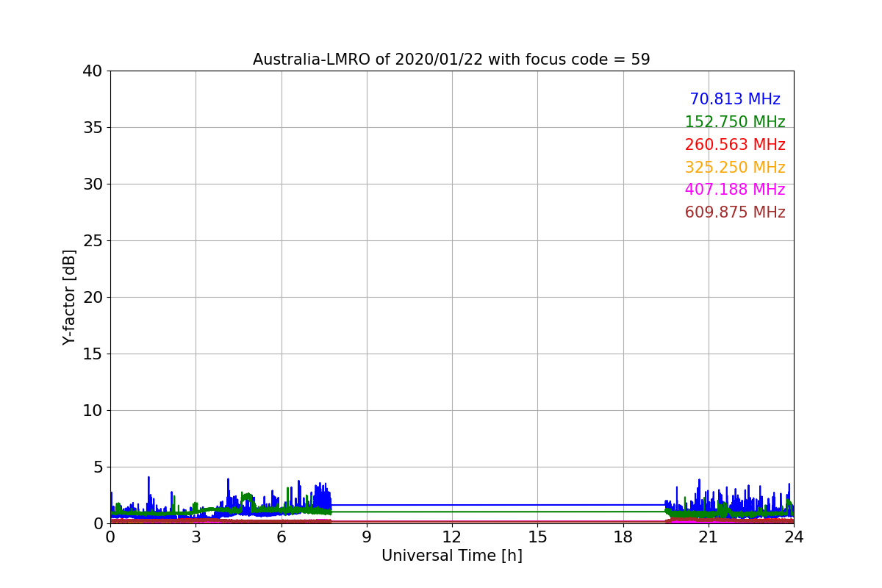Select the 325.250 MHz legend label
The image size is (882, 588).
735,168
